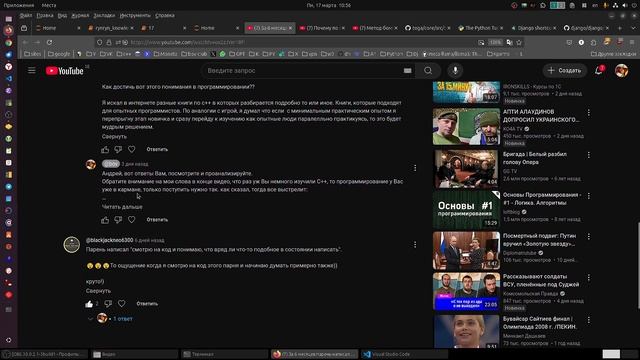Viewport: 640px width, 360px height.
Task: Expand '1 ответ' replies under @blackjackneo6300
Action: (x=122, y=319)
